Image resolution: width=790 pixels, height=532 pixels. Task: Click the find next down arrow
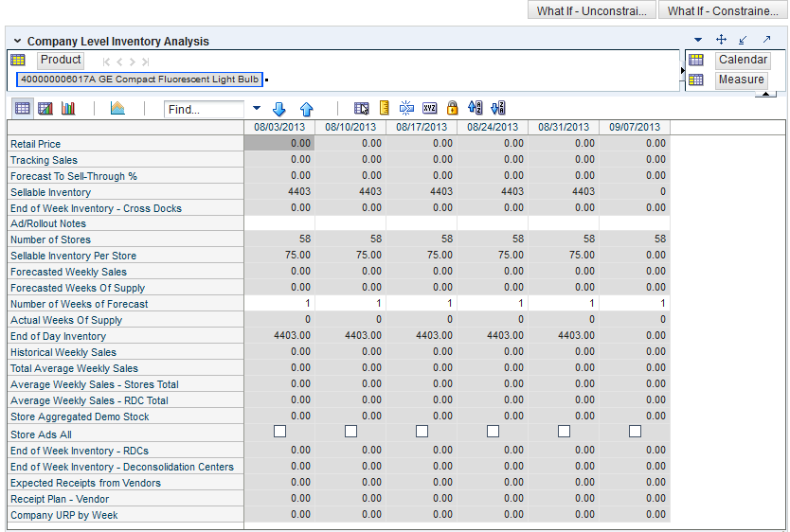point(278,109)
